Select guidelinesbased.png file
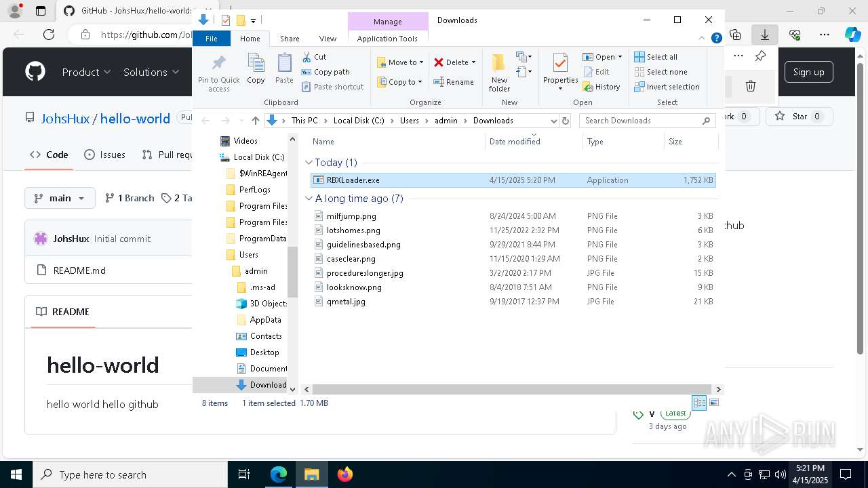The height and width of the screenshot is (488, 868). click(x=513, y=245)
